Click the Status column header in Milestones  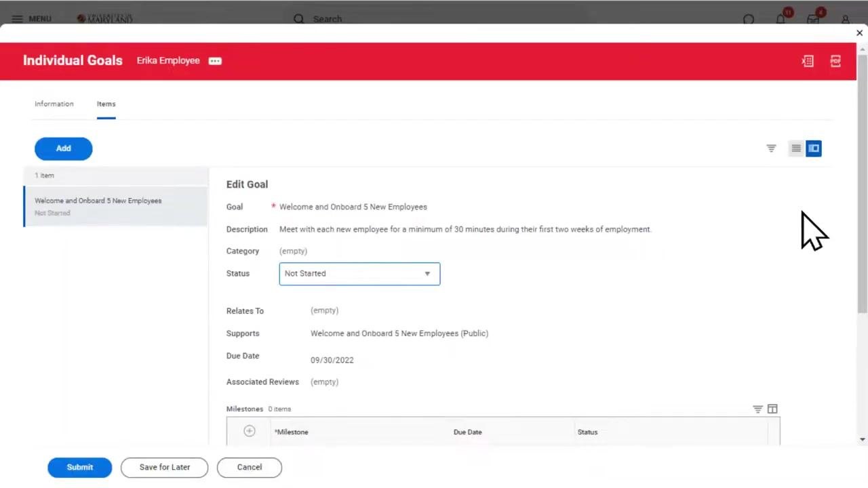[x=587, y=432]
